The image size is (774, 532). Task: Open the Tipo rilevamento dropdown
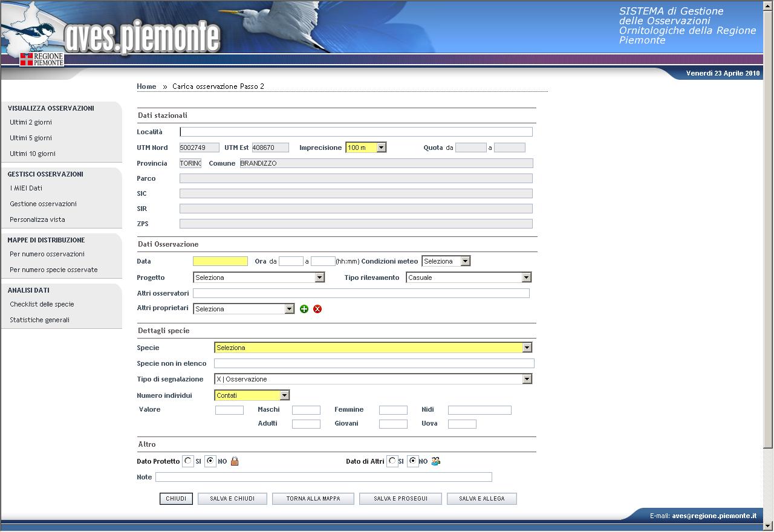[x=469, y=277]
